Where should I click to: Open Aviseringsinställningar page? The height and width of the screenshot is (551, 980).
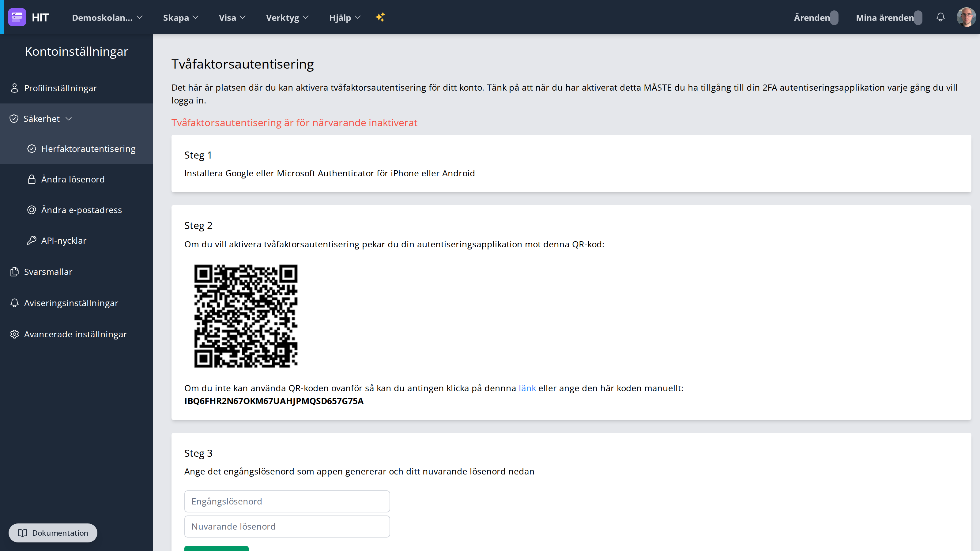pyautogui.click(x=77, y=303)
